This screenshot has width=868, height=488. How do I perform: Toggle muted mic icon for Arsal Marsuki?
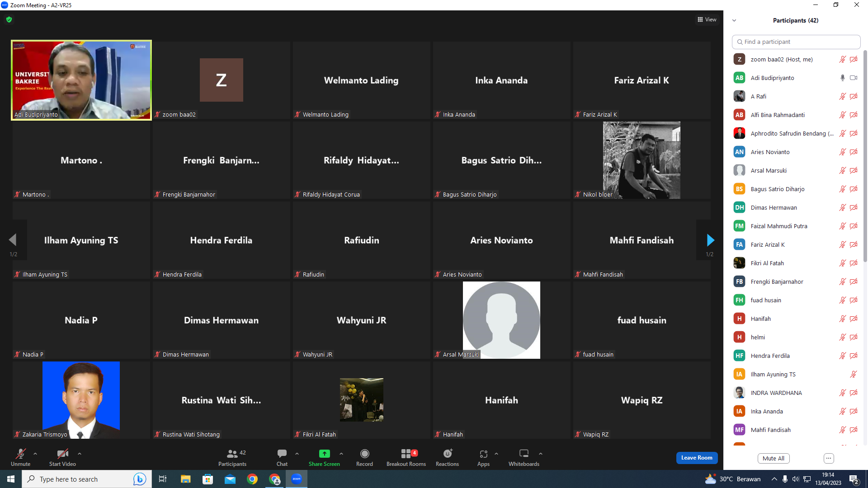click(843, 170)
